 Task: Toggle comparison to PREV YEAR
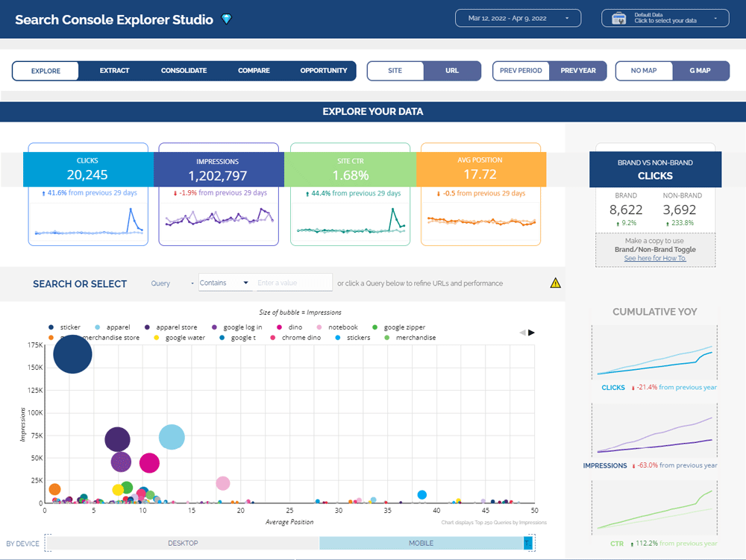pyautogui.click(x=577, y=70)
